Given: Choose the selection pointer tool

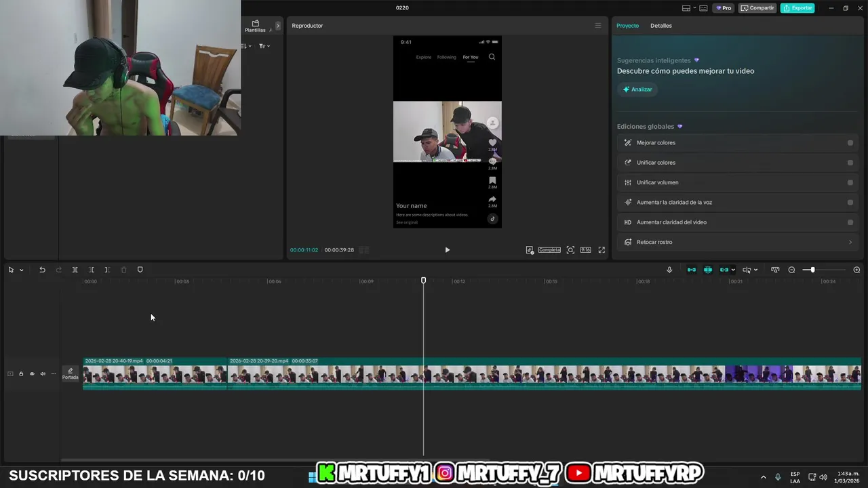Looking at the screenshot, I should click(x=11, y=270).
